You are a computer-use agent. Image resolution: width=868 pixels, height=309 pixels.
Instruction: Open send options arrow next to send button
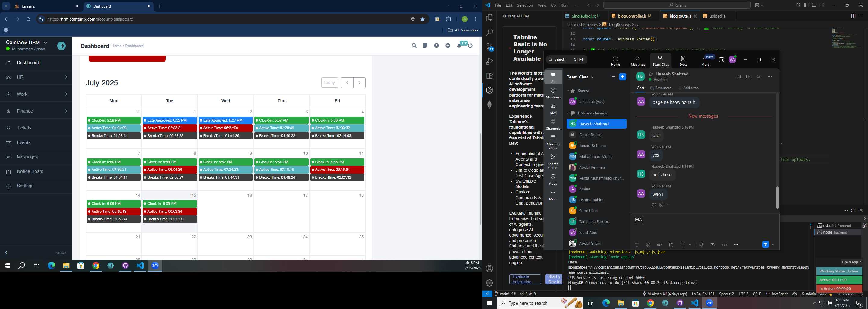point(773,245)
